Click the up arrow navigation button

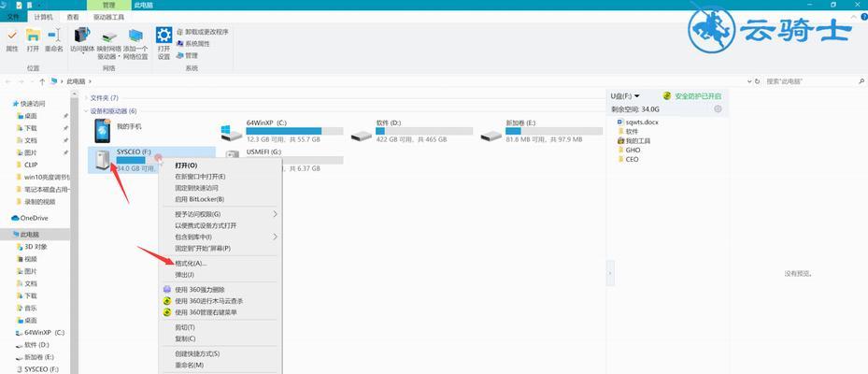point(42,81)
